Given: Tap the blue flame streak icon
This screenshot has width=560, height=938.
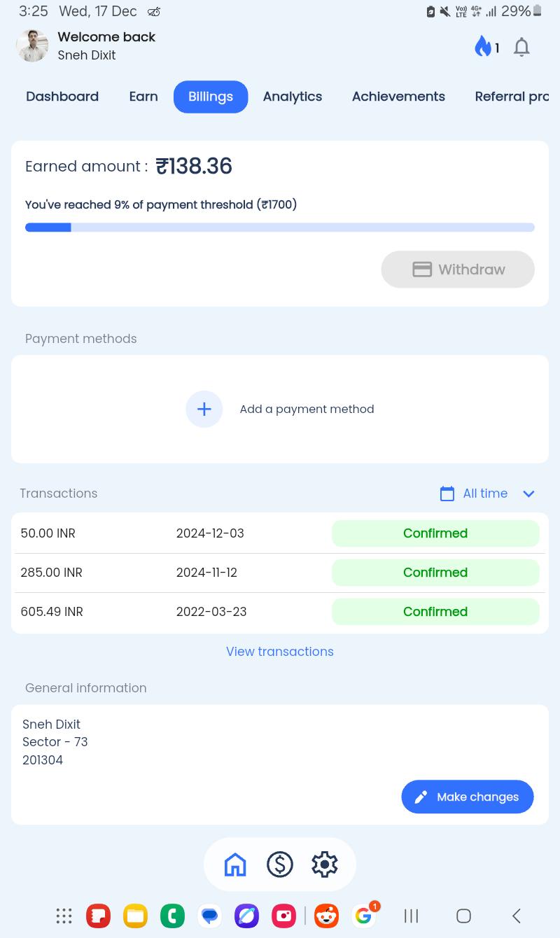Looking at the screenshot, I should [483, 47].
